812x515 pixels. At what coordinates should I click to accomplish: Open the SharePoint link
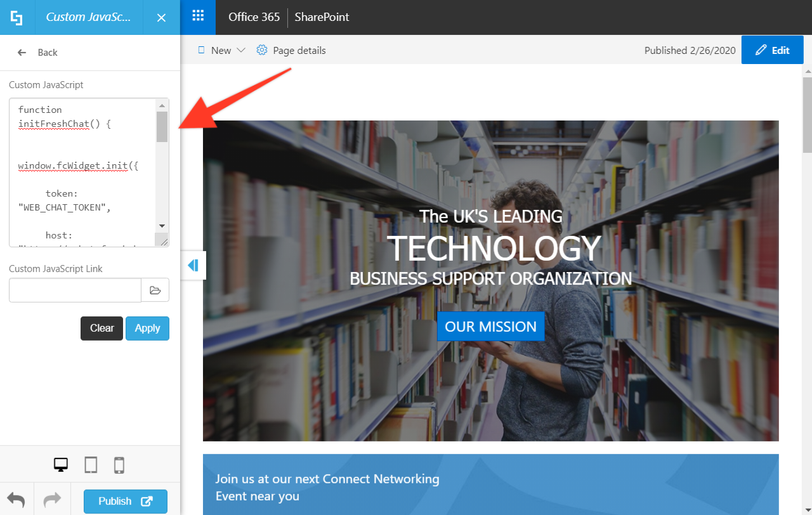coord(322,17)
